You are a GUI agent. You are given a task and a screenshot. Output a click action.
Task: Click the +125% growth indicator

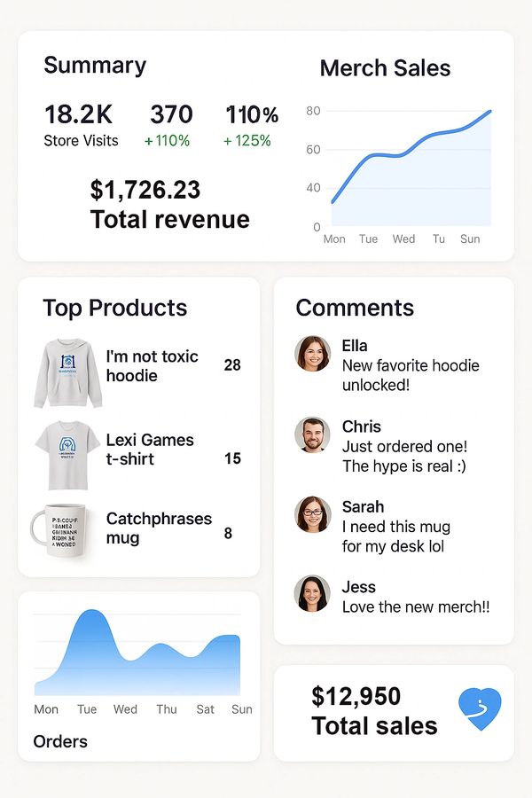tap(247, 141)
